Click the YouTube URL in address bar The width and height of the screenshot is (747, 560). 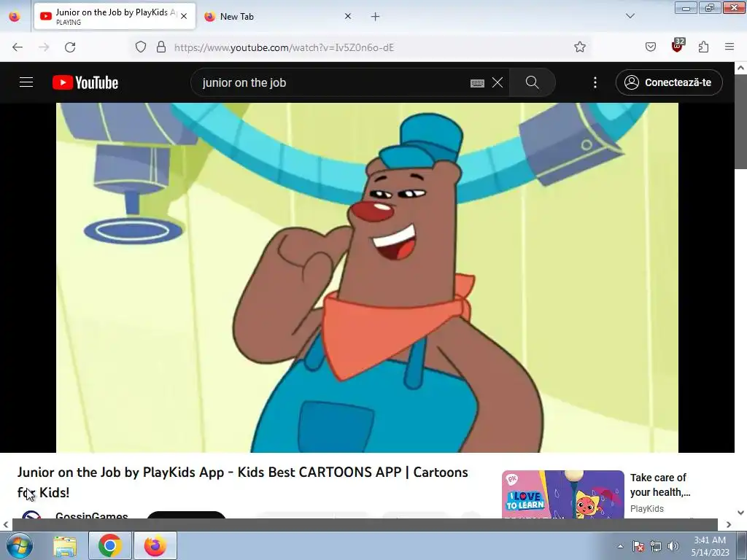284,47
